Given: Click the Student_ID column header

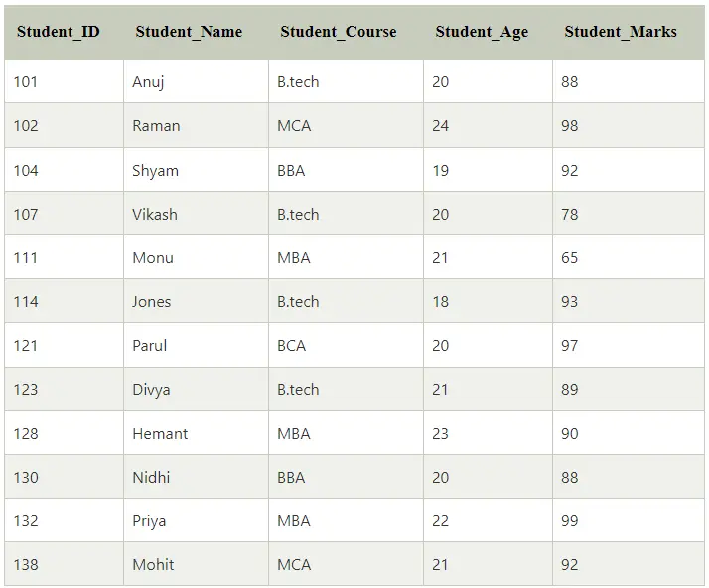Looking at the screenshot, I should [59, 32].
